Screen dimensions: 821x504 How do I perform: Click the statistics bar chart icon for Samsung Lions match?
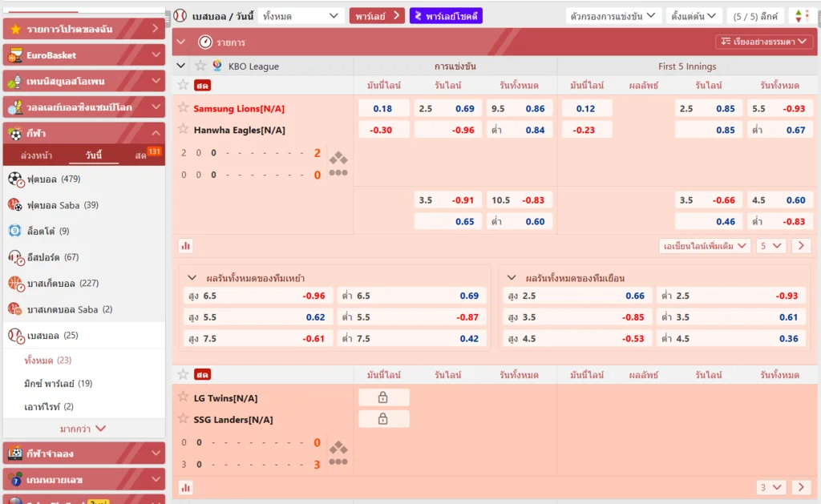click(185, 246)
